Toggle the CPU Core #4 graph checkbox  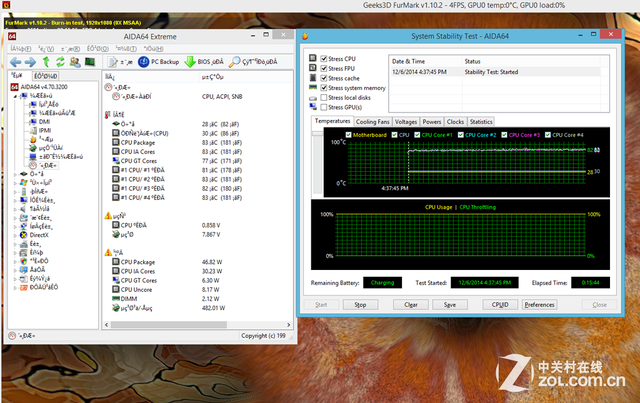[548, 135]
